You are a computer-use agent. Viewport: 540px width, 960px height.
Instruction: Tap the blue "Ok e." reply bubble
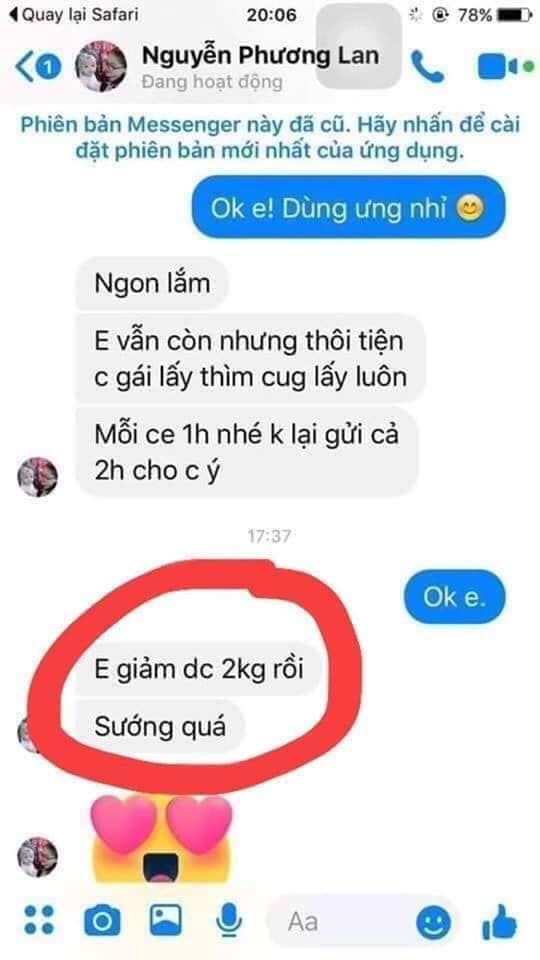pyautogui.click(x=454, y=597)
